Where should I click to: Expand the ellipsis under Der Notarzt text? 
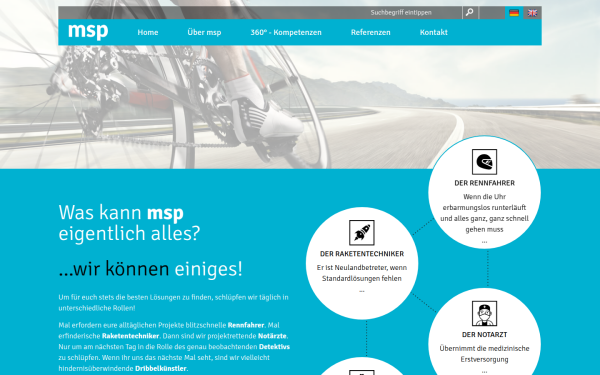point(484,371)
